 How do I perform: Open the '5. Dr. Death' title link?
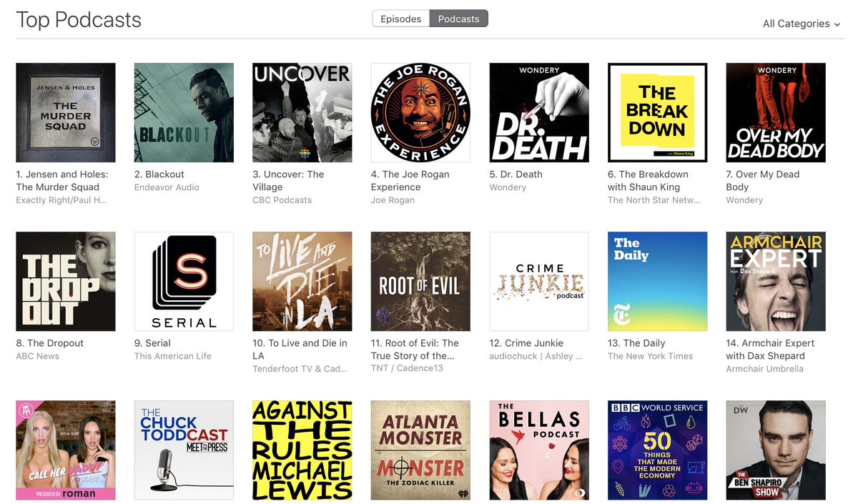click(x=516, y=174)
